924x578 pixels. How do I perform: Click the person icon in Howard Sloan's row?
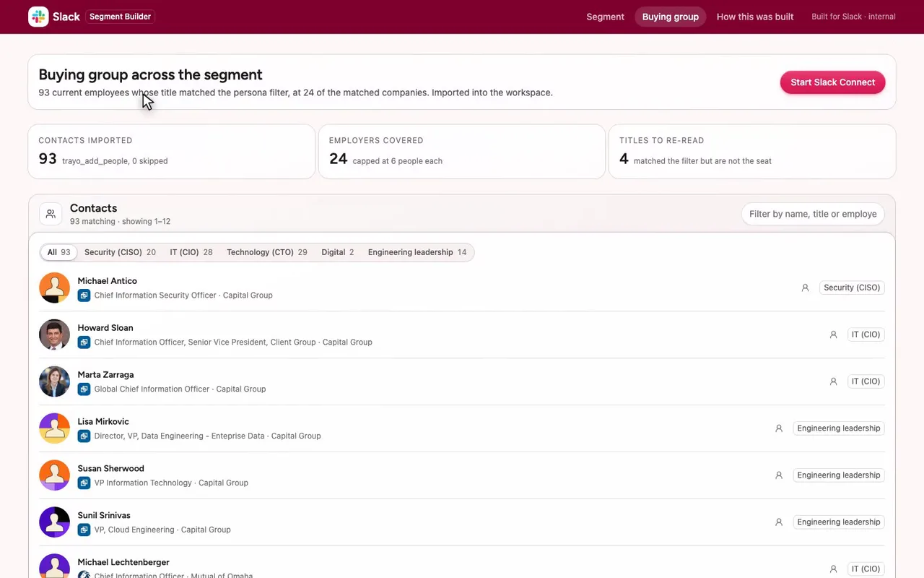(x=833, y=335)
